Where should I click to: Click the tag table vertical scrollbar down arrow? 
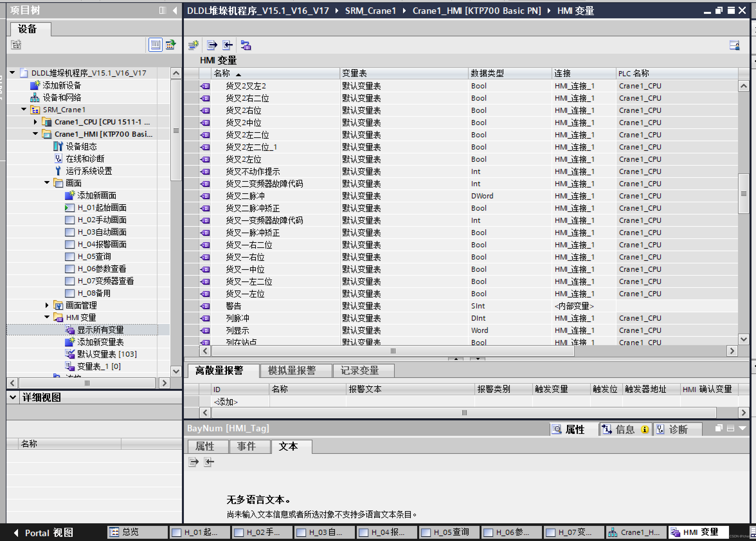tap(743, 339)
